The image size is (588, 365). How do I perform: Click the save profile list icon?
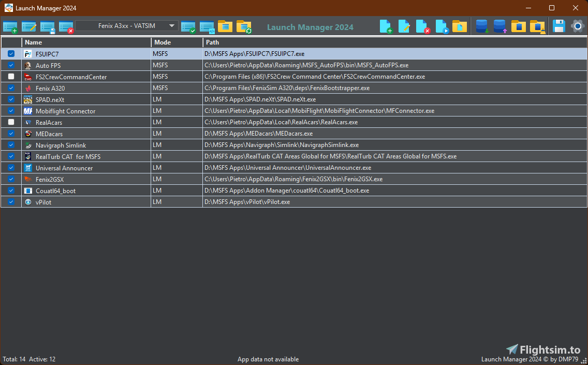click(x=48, y=27)
